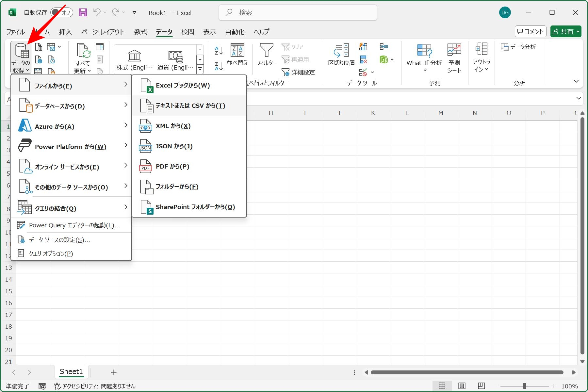588x392 pixels.
Task: Open the 校閲 tab
Action: [x=188, y=32]
